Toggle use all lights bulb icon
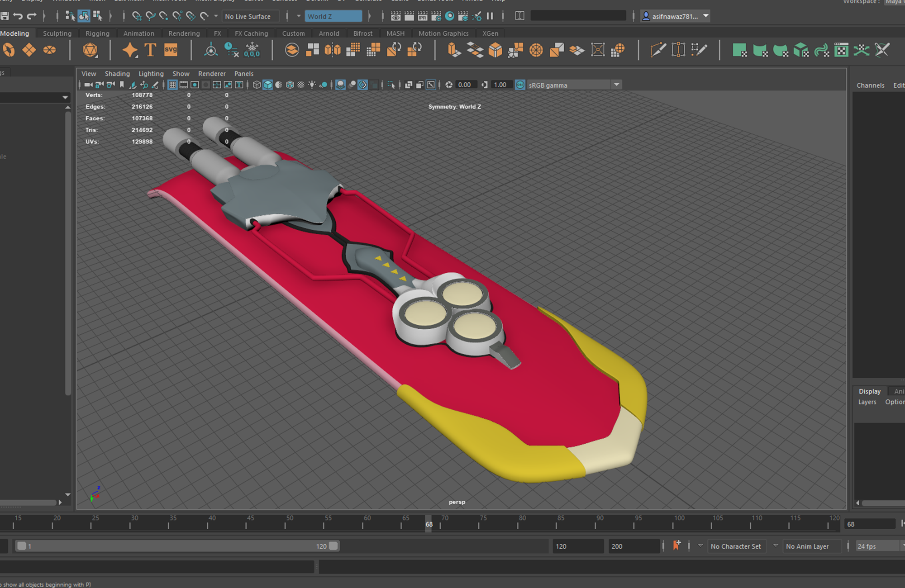 pyautogui.click(x=312, y=85)
